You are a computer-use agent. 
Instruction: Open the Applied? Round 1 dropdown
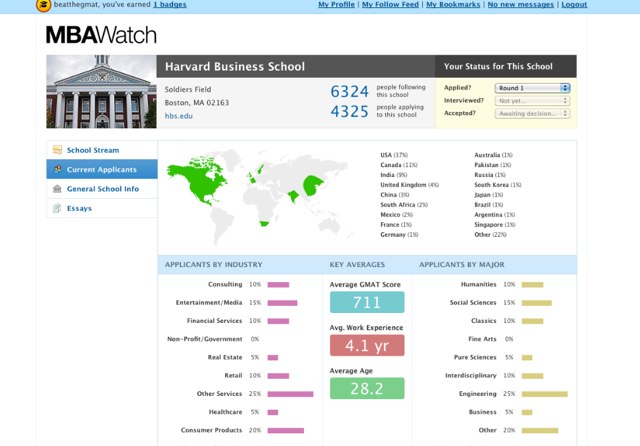[x=532, y=88]
